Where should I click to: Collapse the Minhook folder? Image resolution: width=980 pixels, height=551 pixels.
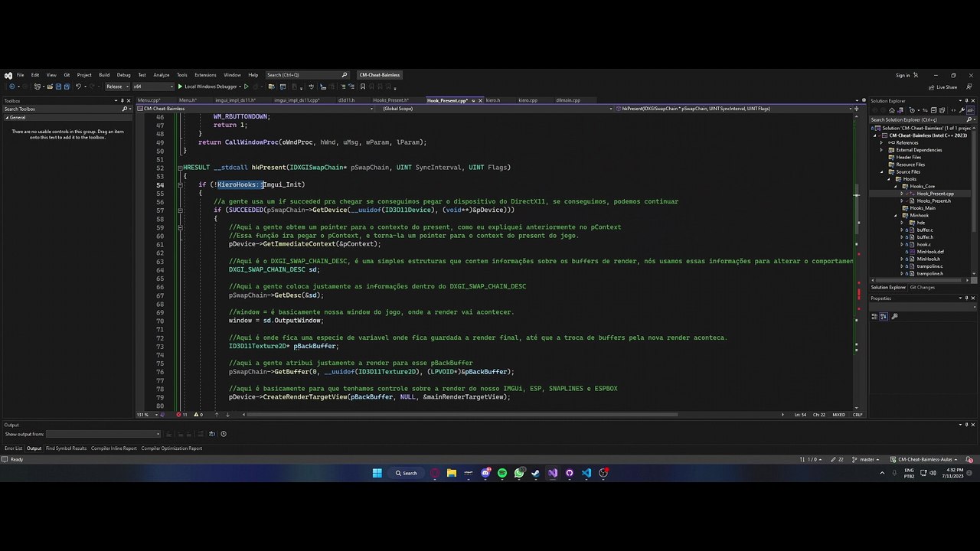pos(895,215)
